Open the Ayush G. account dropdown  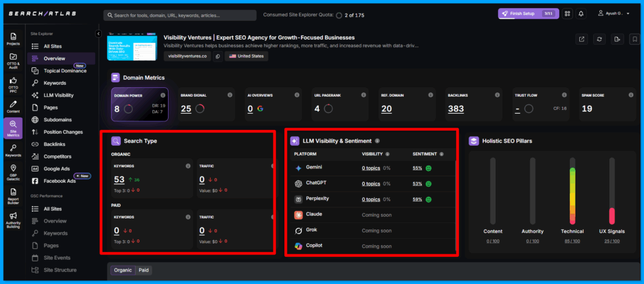[614, 14]
